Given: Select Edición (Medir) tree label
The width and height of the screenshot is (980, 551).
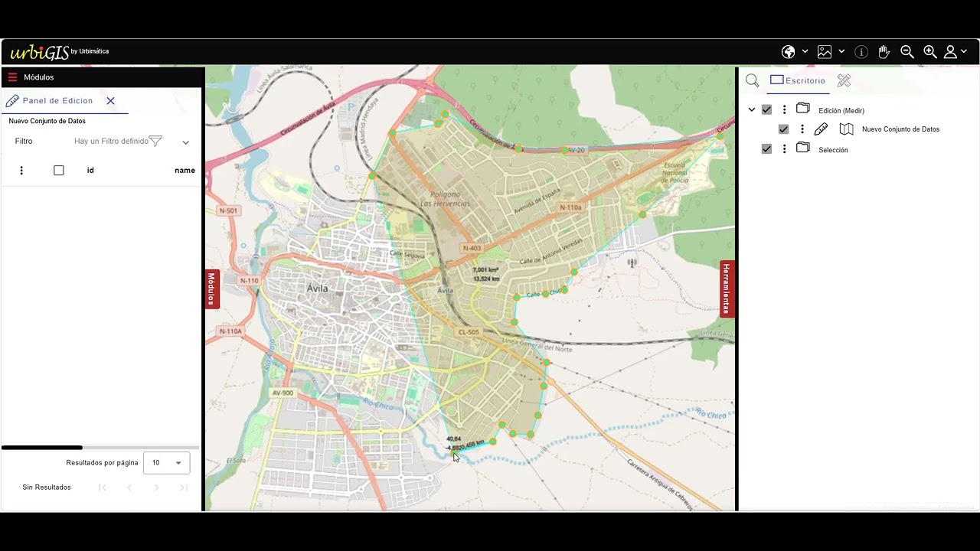Looking at the screenshot, I should point(841,111).
